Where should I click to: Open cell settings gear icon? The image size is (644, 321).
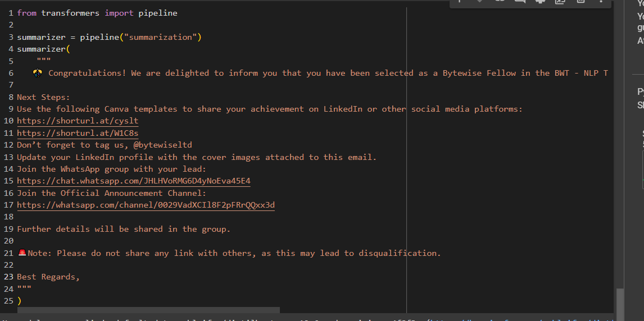(x=540, y=1)
